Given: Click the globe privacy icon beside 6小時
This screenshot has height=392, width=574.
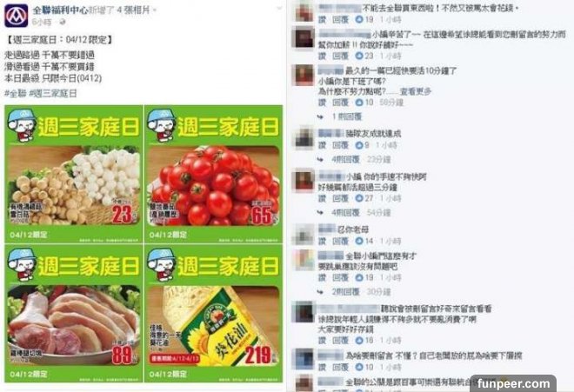Looking at the screenshot, I should 63,23.
